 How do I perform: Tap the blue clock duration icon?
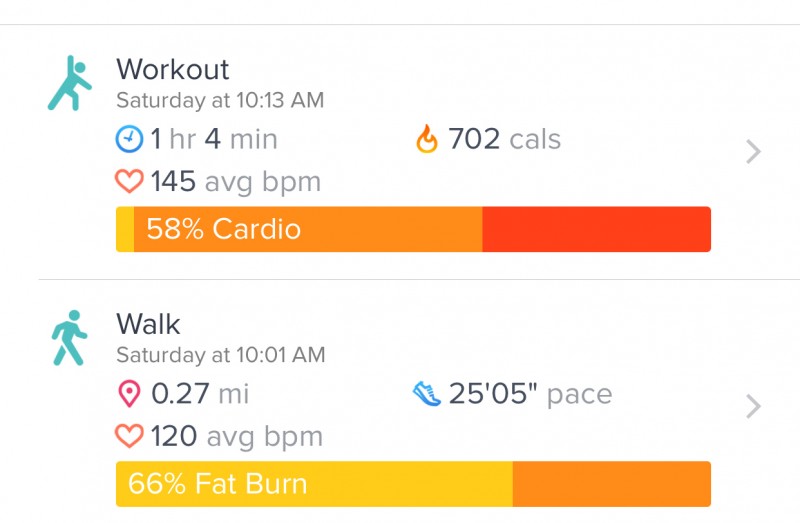(130, 139)
